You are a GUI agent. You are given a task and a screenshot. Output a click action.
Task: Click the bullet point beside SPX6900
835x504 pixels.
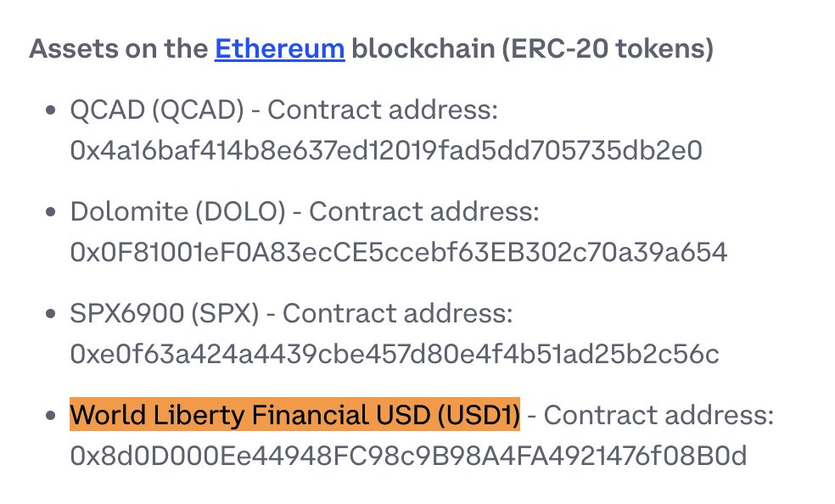coord(52,314)
